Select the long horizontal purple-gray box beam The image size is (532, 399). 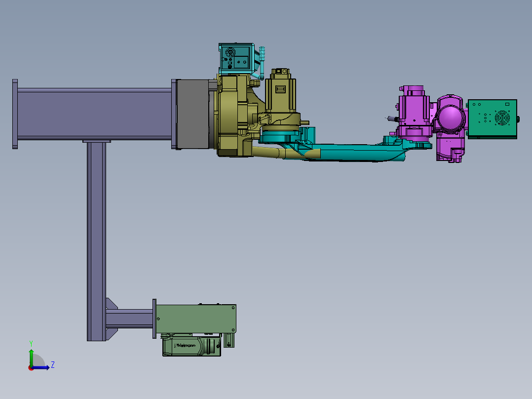point(94,114)
